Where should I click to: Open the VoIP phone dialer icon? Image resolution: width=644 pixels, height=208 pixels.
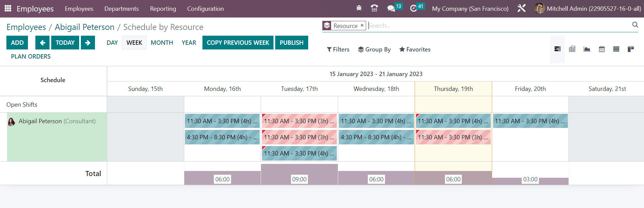click(x=374, y=8)
